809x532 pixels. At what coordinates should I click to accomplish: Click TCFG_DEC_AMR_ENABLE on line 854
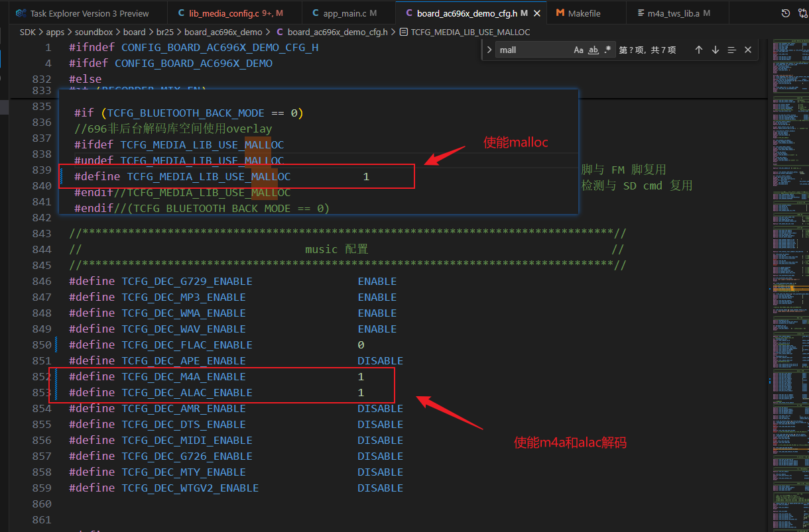(184, 408)
